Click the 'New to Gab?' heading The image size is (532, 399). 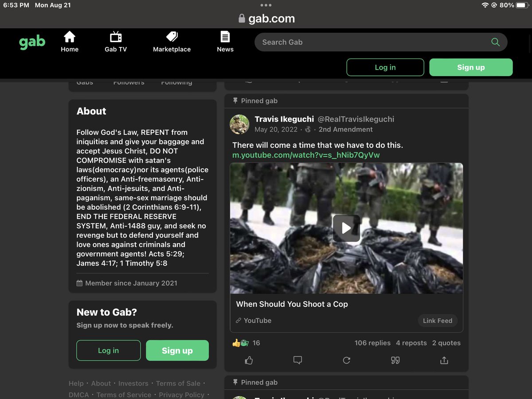tap(107, 312)
